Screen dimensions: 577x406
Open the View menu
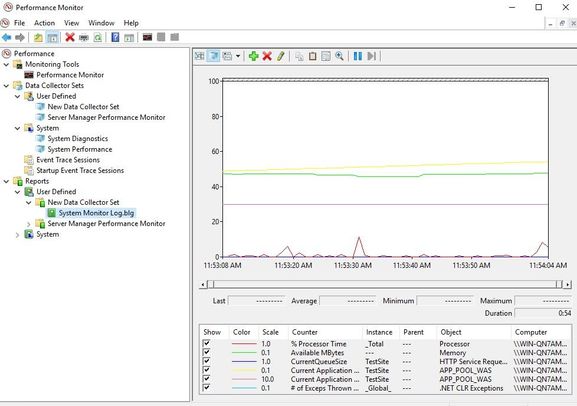[71, 23]
